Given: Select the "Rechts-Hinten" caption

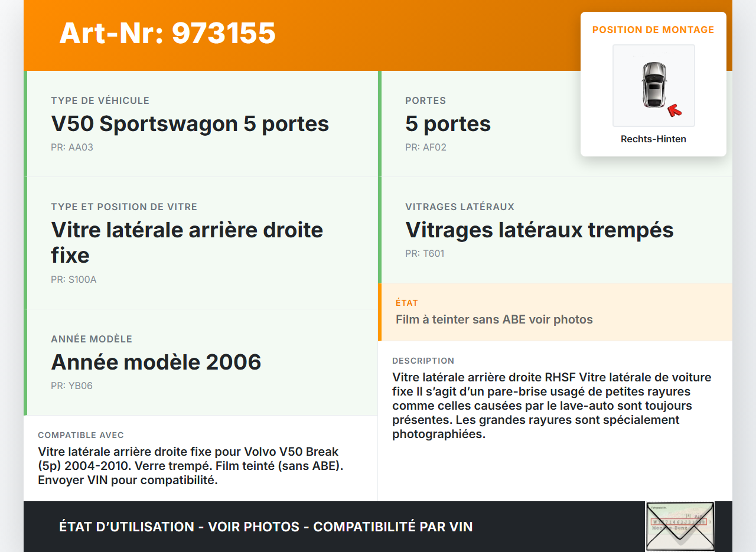Looking at the screenshot, I should point(653,139).
